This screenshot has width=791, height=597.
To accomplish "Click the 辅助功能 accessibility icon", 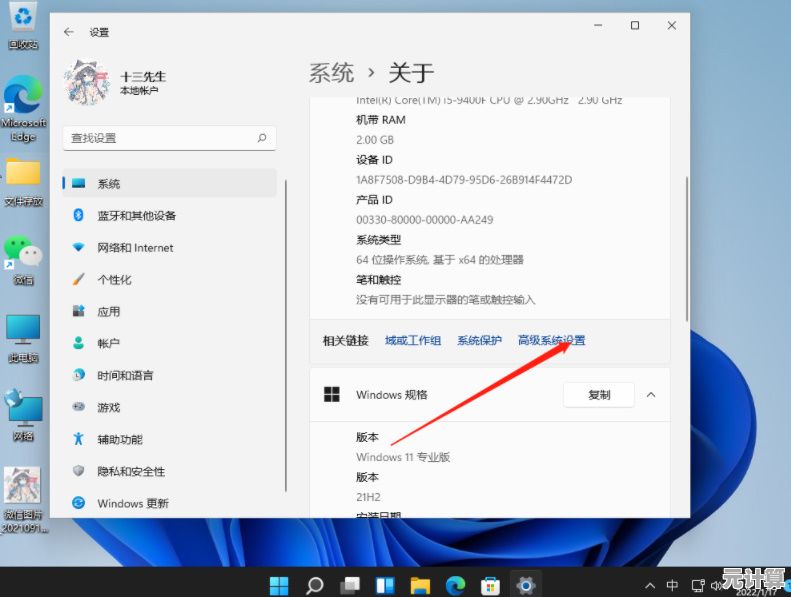I will pos(79,439).
